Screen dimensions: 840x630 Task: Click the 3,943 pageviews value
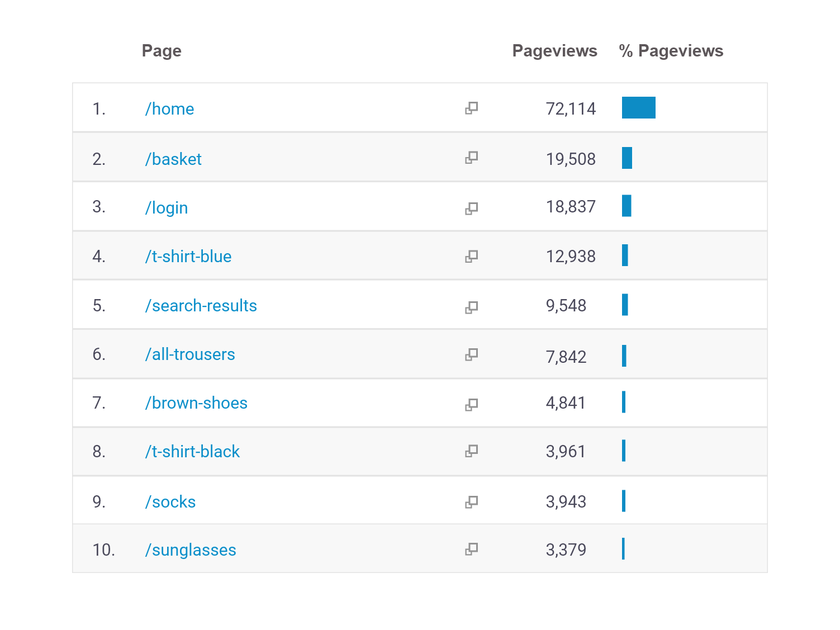click(x=566, y=502)
